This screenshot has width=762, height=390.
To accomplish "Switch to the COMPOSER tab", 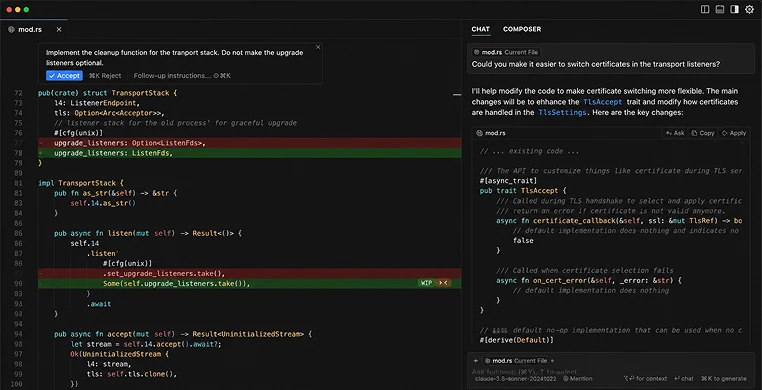I will 522,29.
